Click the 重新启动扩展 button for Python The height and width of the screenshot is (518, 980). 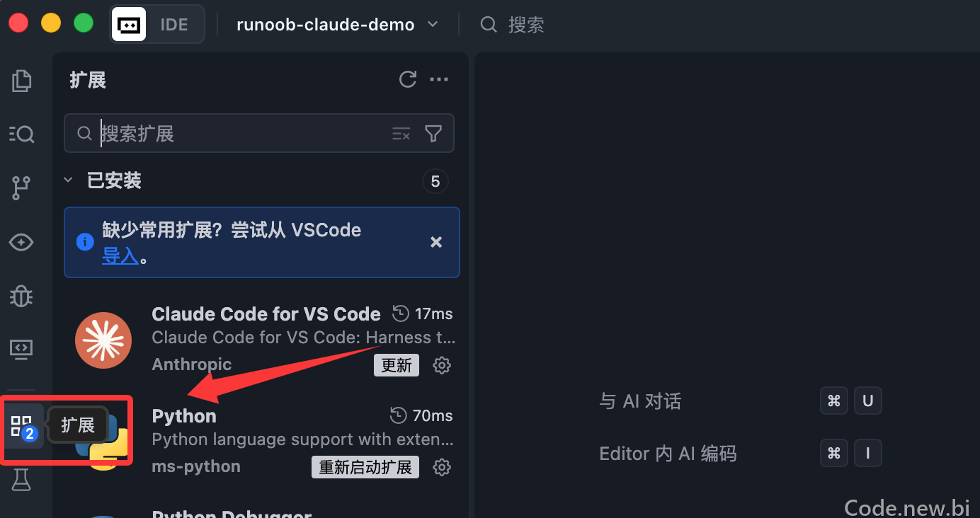coord(365,467)
